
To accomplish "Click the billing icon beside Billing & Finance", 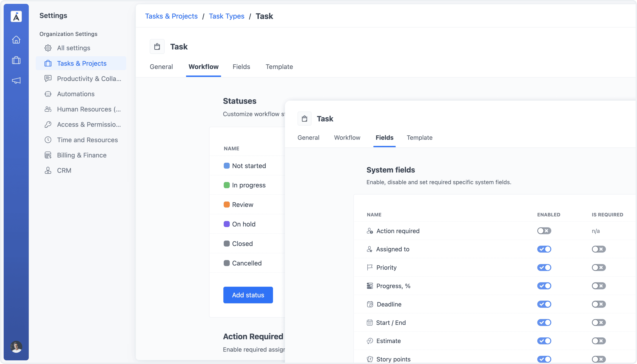I will pyautogui.click(x=48, y=155).
